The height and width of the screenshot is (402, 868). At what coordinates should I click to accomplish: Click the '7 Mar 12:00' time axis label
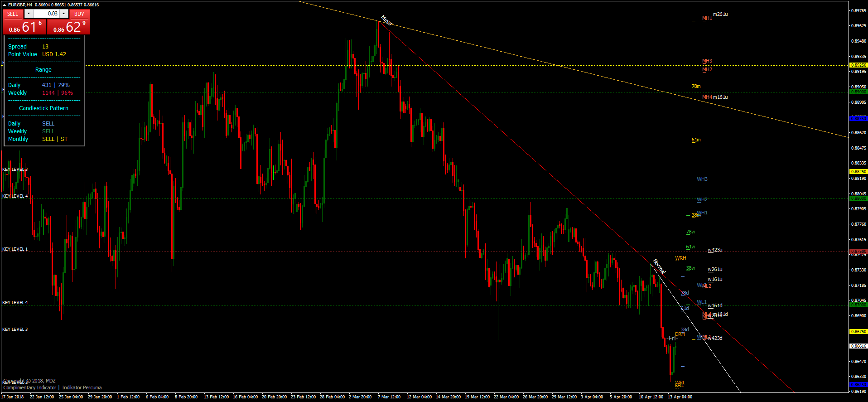(389, 397)
